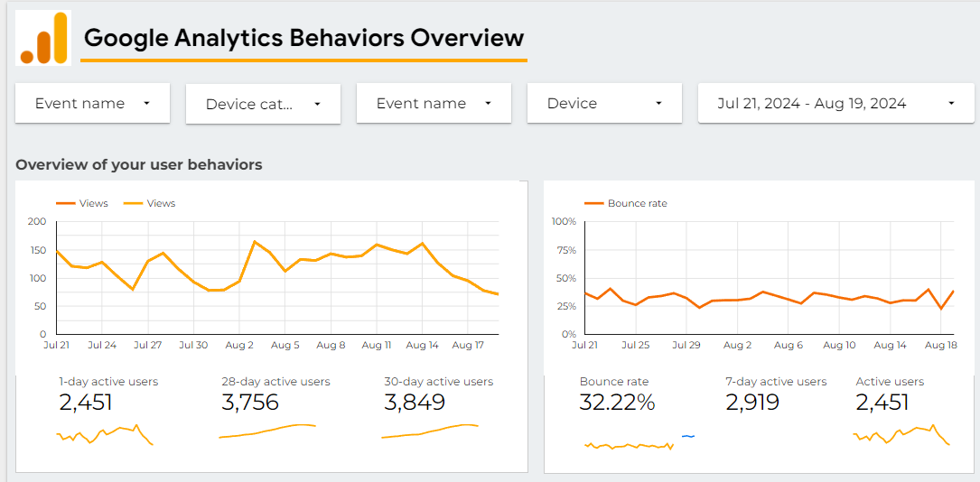Click the Overview of your user behaviors heading
Viewport: 980px width, 482px height.
139,165
